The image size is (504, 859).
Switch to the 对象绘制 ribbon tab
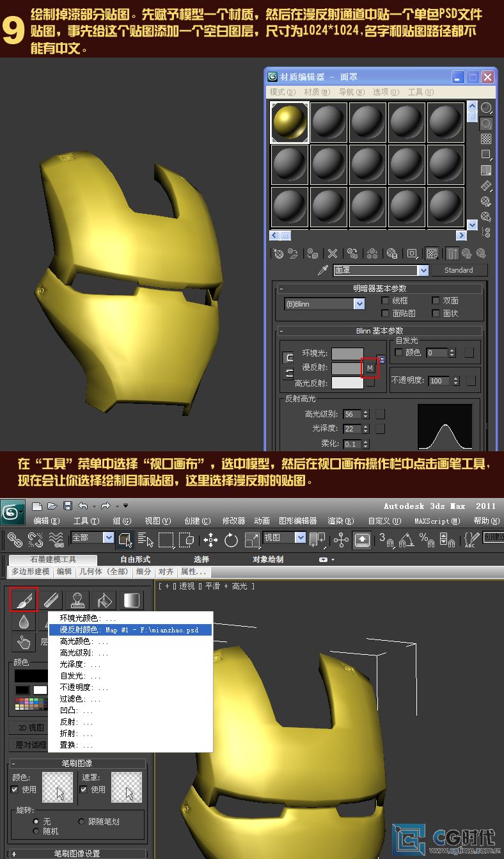(267, 559)
